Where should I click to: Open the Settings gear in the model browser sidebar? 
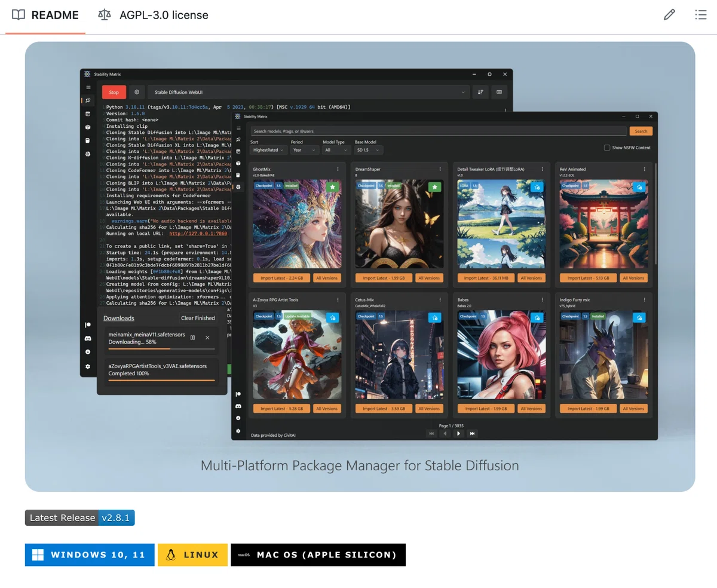pyautogui.click(x=238, y=431)
